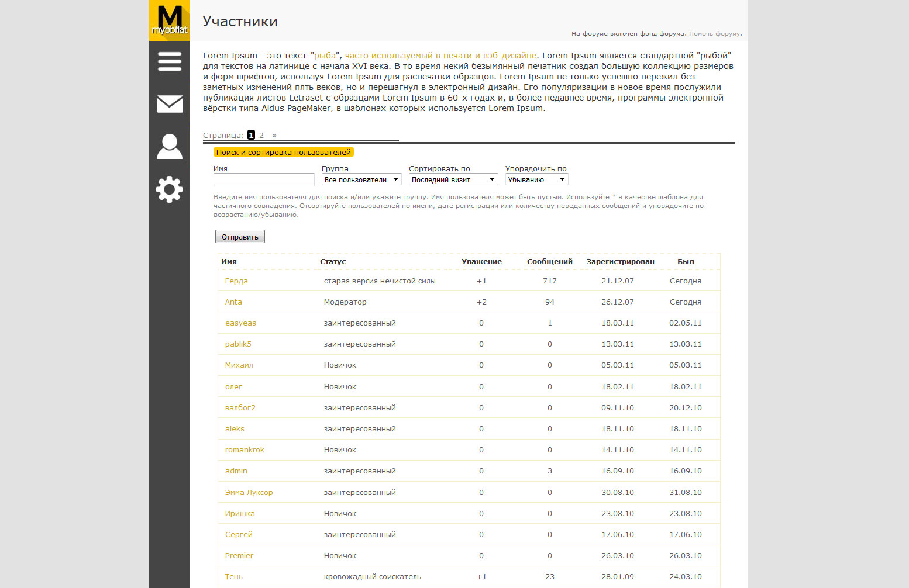909x588 pixels.
Task: Click the Модератор status cell
Action: [x=345, y=302]
